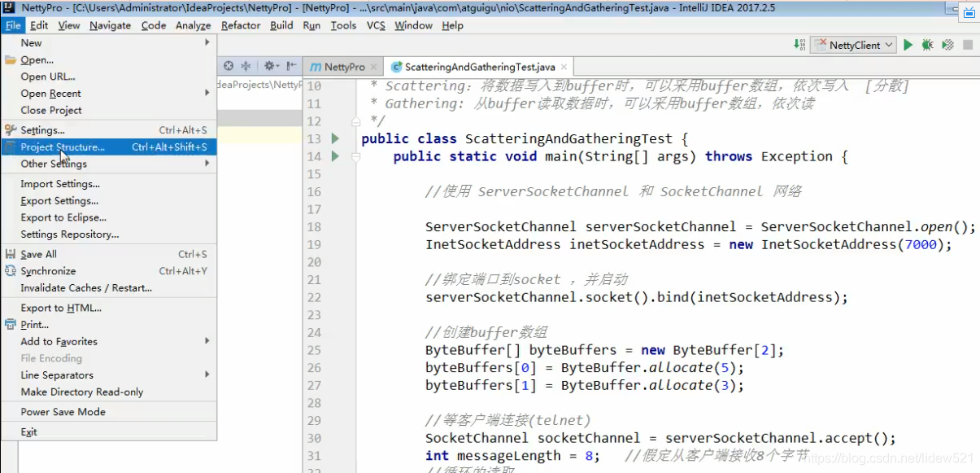Click Save All menu item

109,254
